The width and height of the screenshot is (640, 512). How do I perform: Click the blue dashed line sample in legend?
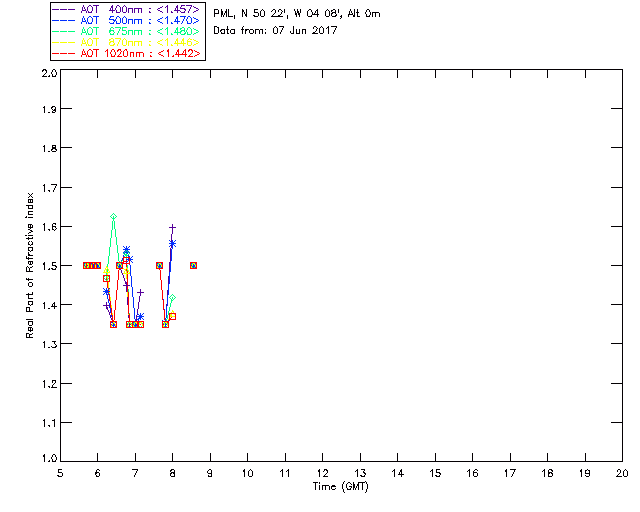[x=64, y=20]
